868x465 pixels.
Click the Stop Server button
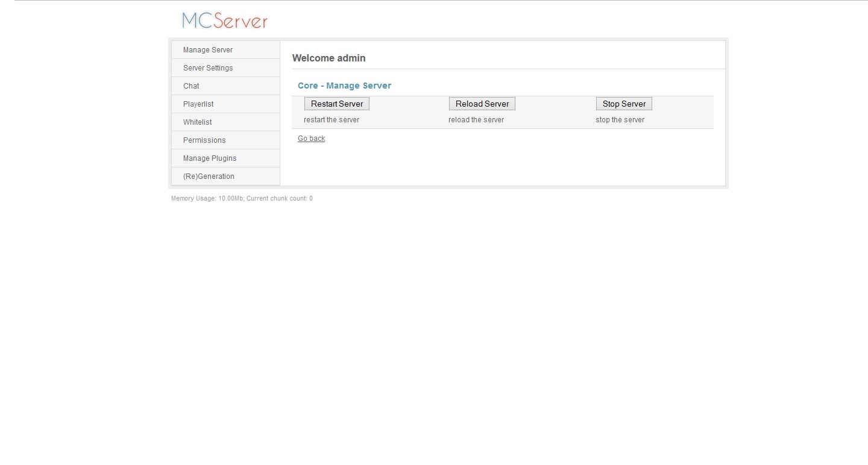624,104
